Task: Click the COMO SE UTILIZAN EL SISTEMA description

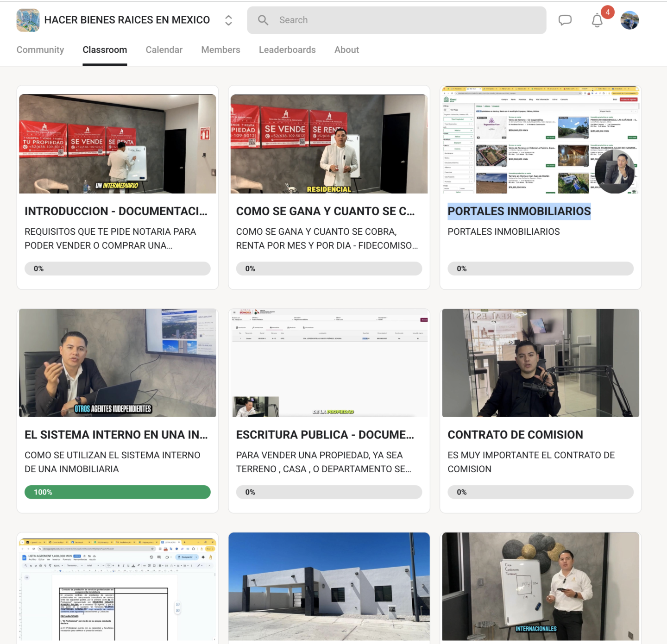Action: pos(113,462)
